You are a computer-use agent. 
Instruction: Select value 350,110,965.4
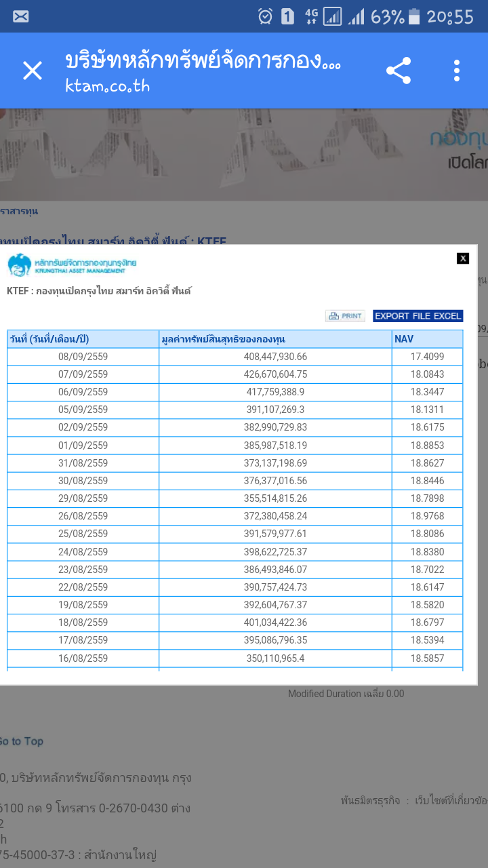point(276,658)
